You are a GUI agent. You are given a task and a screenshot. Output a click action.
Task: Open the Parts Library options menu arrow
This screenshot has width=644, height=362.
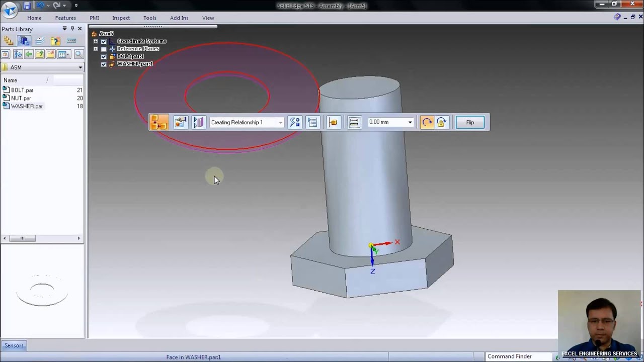[64, 29]
